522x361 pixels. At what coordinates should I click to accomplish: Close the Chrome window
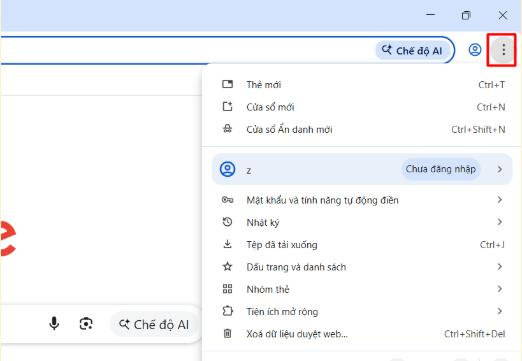503,15
